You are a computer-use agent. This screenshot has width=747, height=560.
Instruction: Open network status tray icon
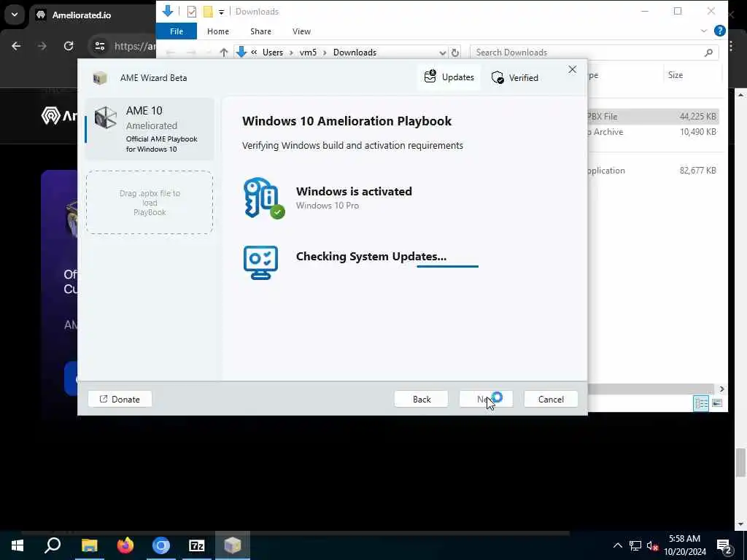click(x=635, y=545)
